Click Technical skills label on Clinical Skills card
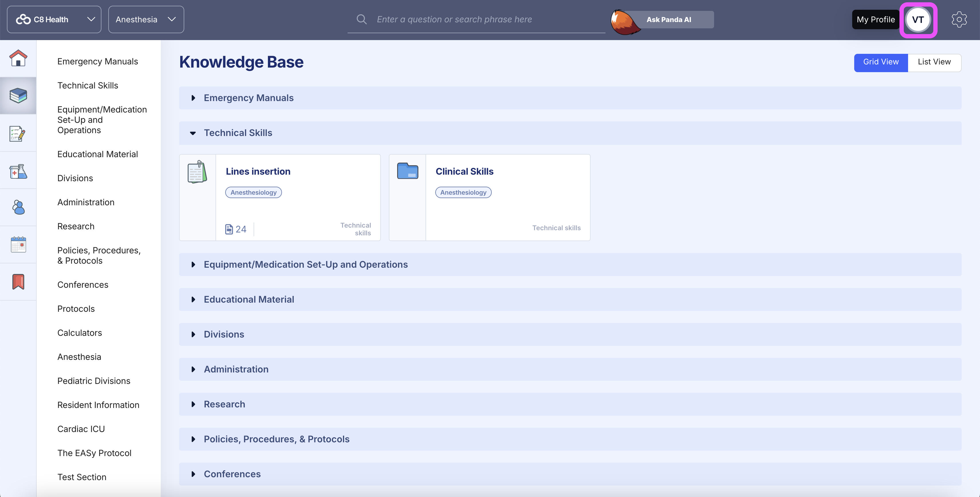This screenshot has height=497, width=980. pyautogui.click(x=556, y=228)
